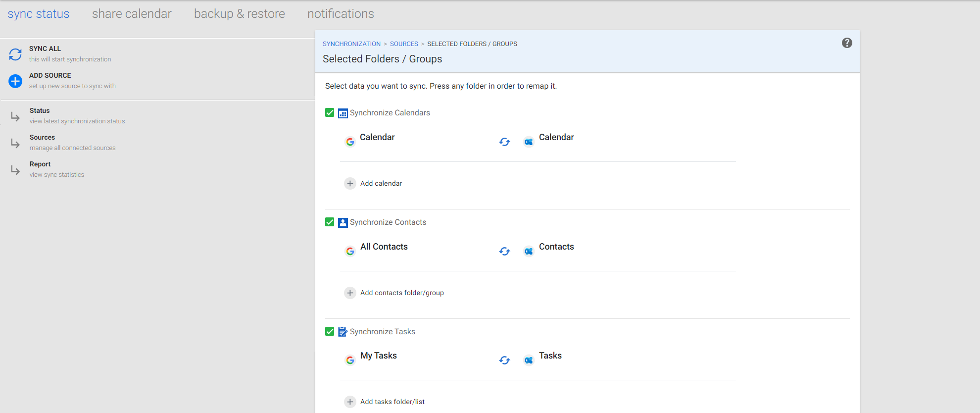Click the Outlook icon beside Tasks
The width and height of the screenshot is (980, 413).
[x=529, y=361]
